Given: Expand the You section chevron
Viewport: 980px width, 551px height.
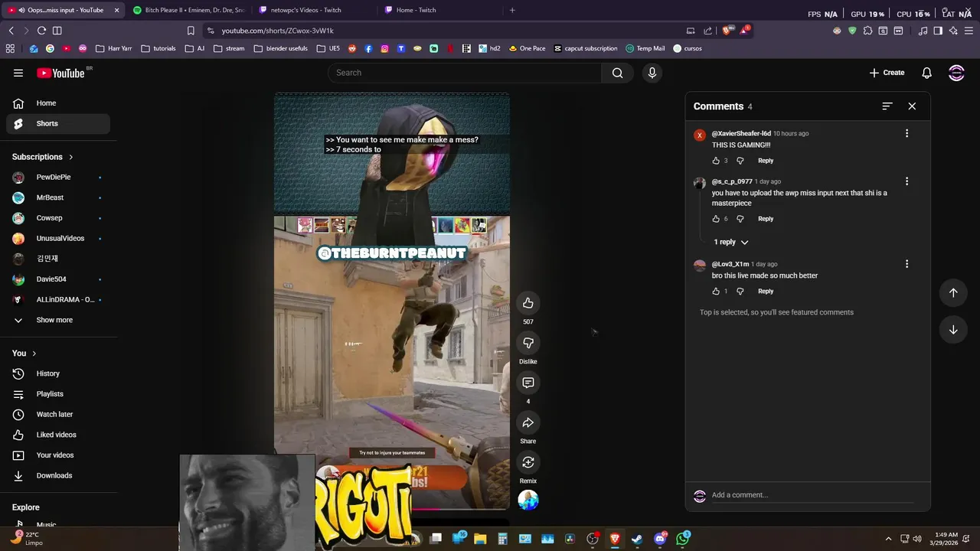Looking at the screenshot, I should click(34, 353).
